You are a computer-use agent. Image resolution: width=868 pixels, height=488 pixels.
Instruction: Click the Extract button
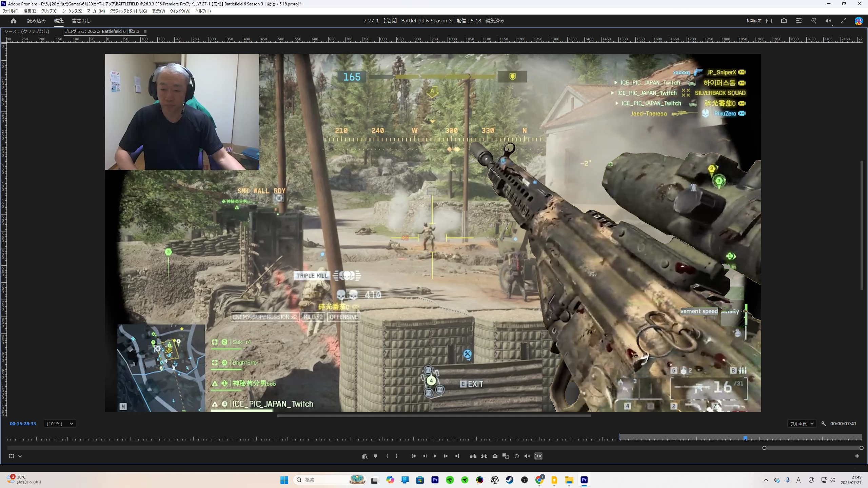click(x=484, y=456)
